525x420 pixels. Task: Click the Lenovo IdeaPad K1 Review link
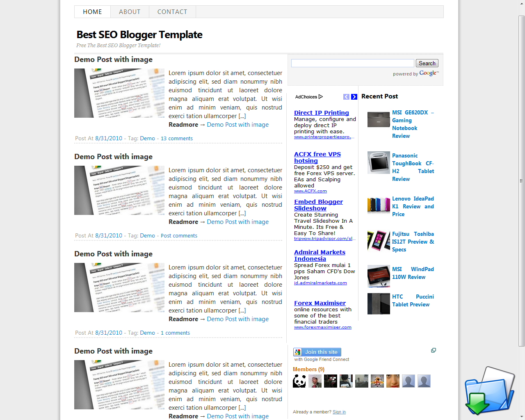(x=413, y=206)
